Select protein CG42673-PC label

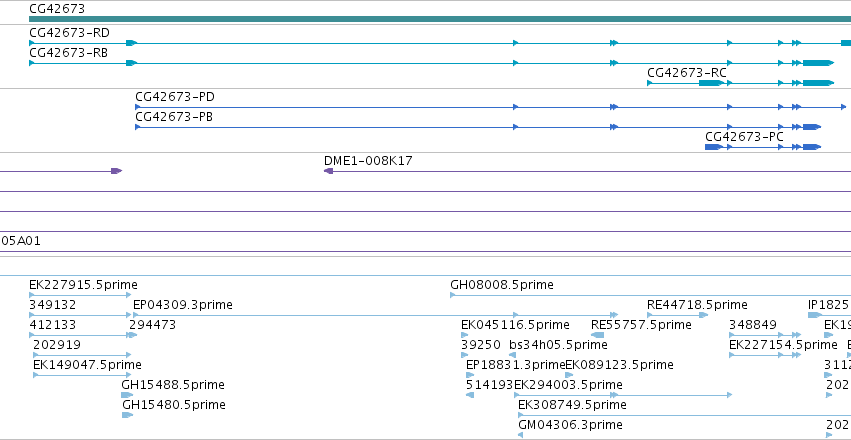click(744, 137)
